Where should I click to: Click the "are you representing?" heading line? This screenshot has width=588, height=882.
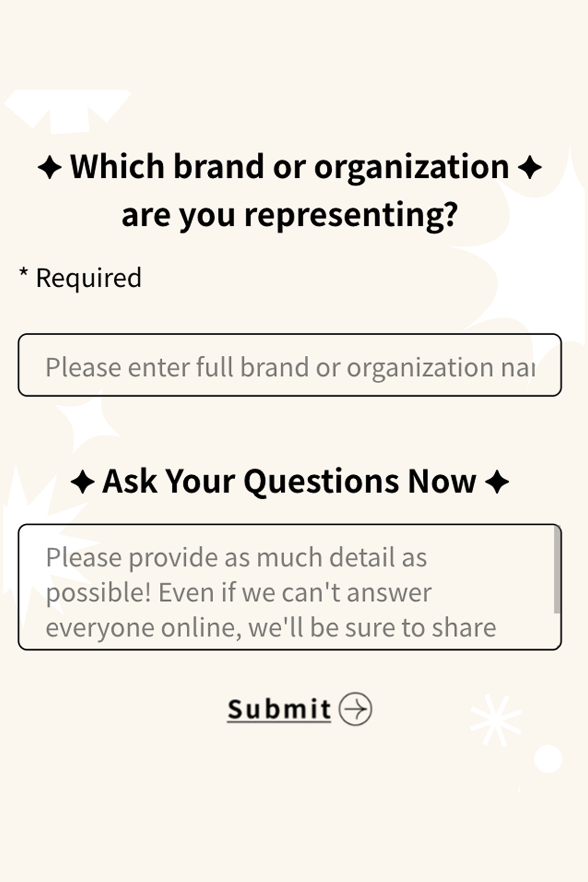coord(289,214)
